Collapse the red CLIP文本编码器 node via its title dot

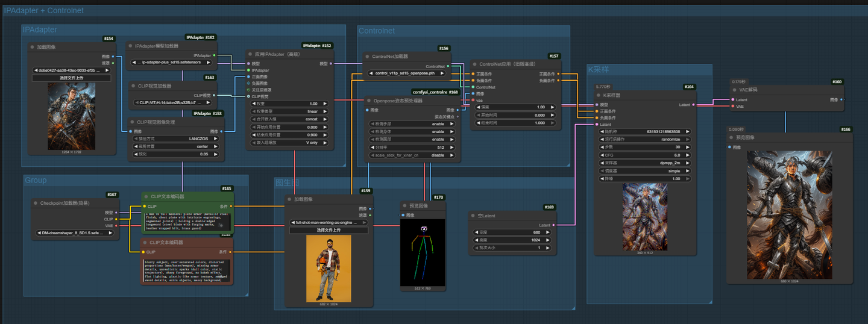pos(145,243)
